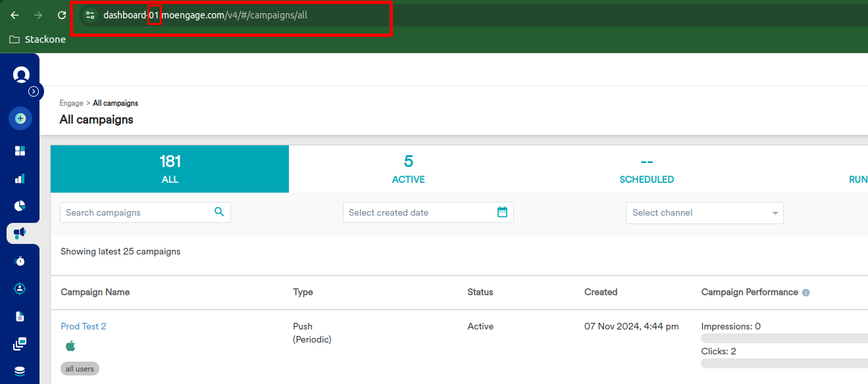Open the stopwatch icon in sidebar
868x384 pixels.
click(x=20, y=261)
